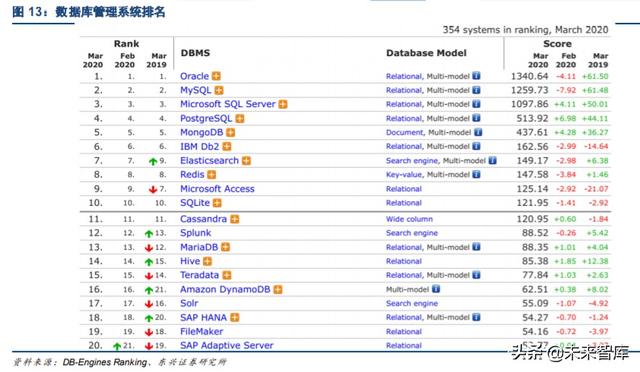Open the Microsoft SQL Server link

coord(228,104)
